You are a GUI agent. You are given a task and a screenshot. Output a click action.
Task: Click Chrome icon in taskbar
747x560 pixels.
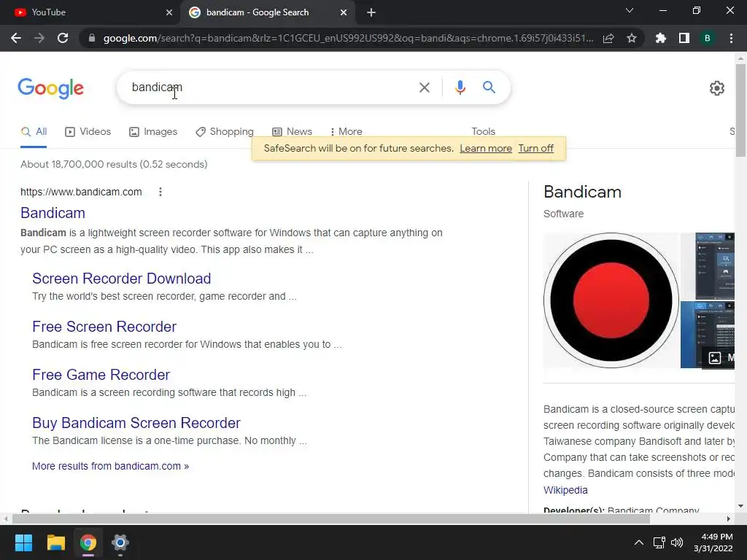(x=88, y=542)
